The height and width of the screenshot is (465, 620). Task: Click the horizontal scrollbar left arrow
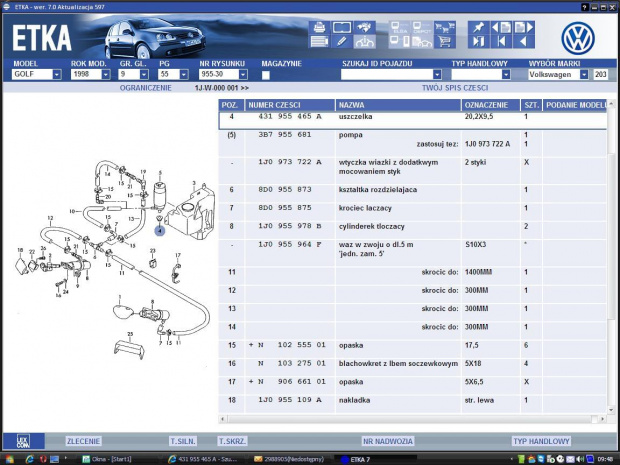223,419
